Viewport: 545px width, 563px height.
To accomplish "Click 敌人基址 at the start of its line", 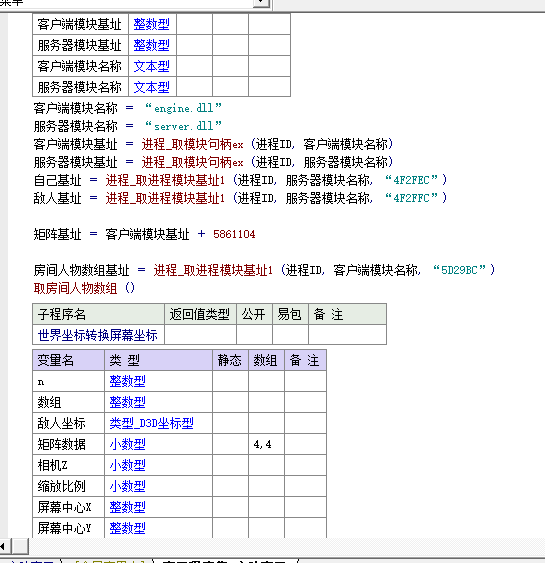I will pyautogui.click(x=57, y=198).
